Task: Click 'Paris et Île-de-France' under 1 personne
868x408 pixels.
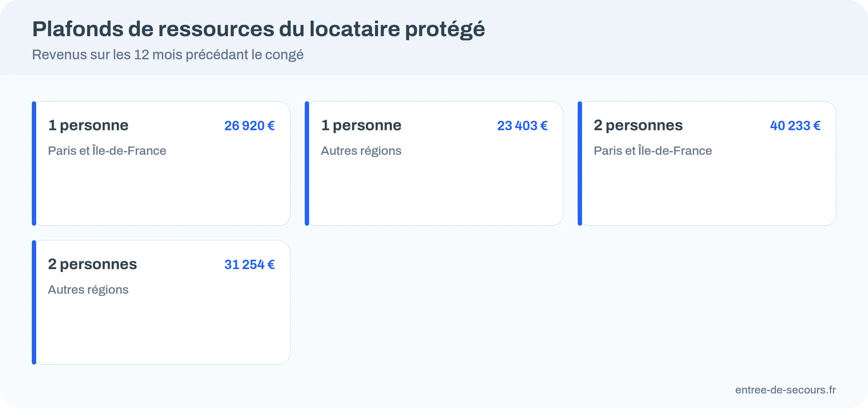Action: 107,150
